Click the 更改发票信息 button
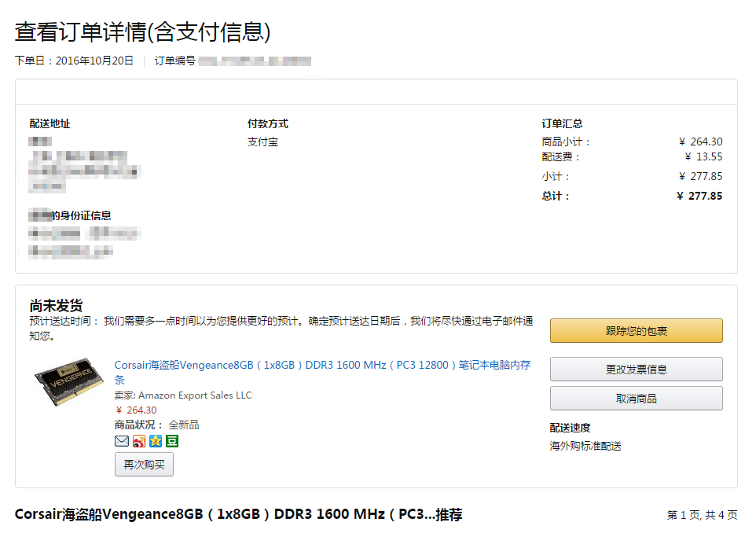Viewport: 756px width, 537px height. 636,370
